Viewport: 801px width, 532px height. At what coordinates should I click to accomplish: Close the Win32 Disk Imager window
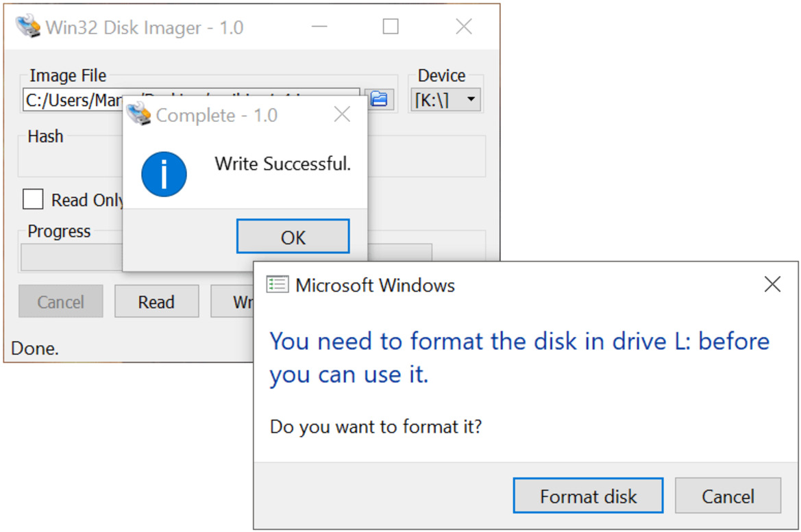464,27
